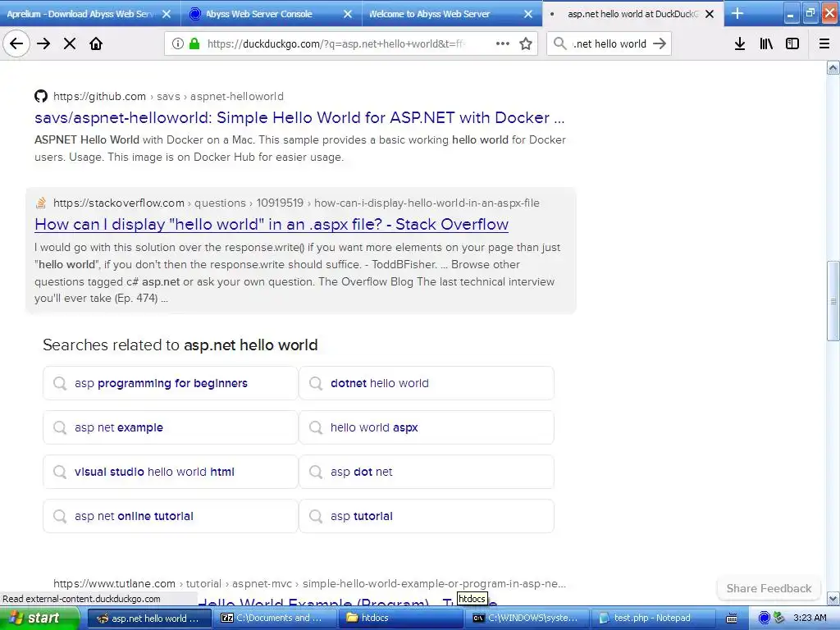Switch to Abyss Web Server Console tab

(258, 14)
